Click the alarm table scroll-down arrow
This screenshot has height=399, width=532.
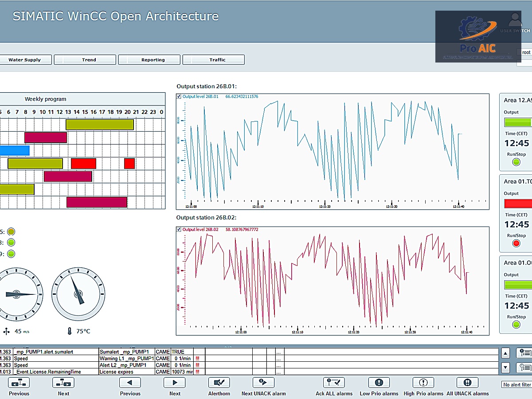[505, 368]
